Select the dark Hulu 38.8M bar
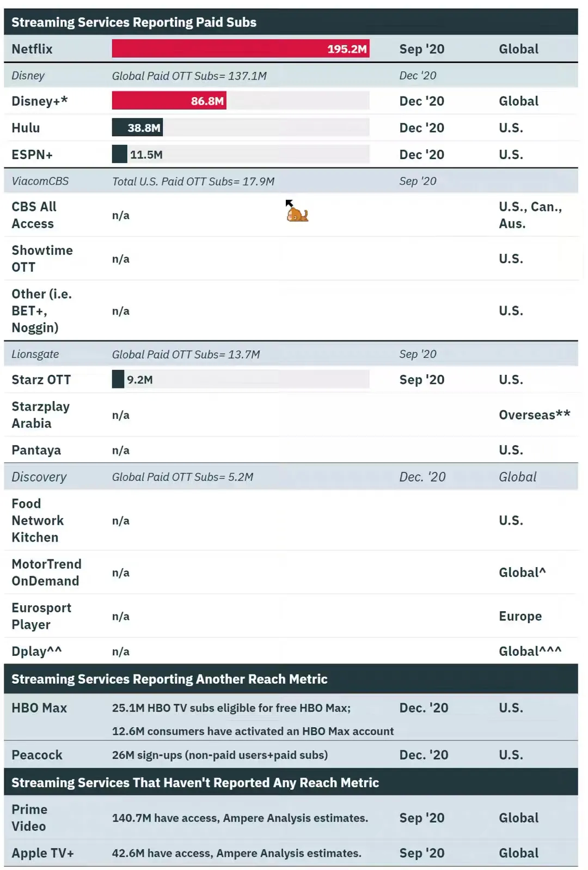Screen dimensions: 588x870 click(x=137, y=128)
